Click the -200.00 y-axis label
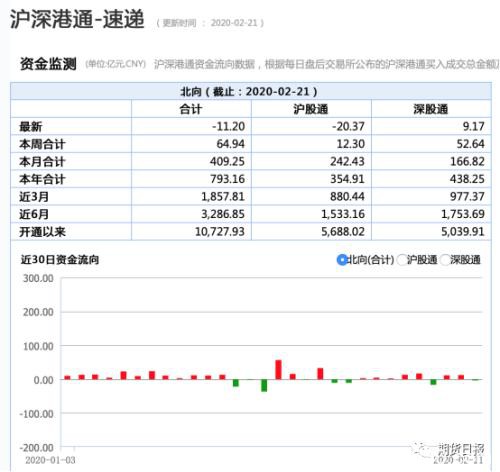Image resolution: width=500 pixels, height=472 pixels. coord(36,448)
